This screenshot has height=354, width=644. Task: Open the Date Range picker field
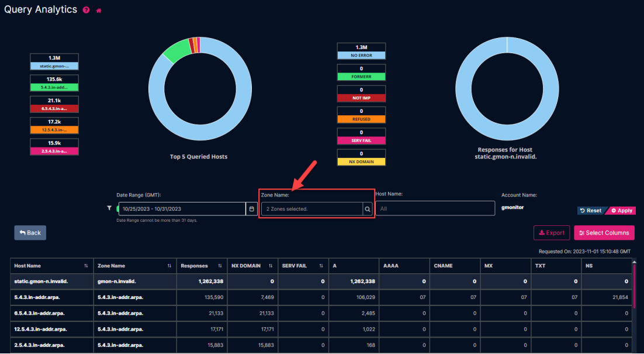pyautogui.click(x=181, y=208)
